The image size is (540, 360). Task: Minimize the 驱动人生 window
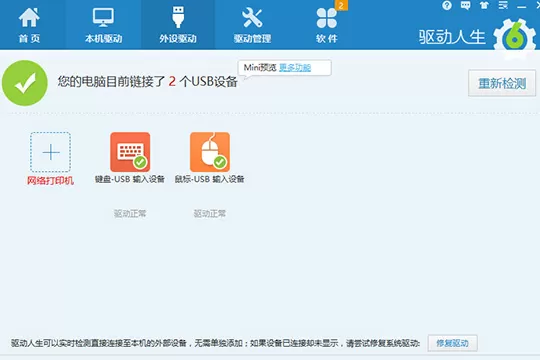tap(521, 7)
